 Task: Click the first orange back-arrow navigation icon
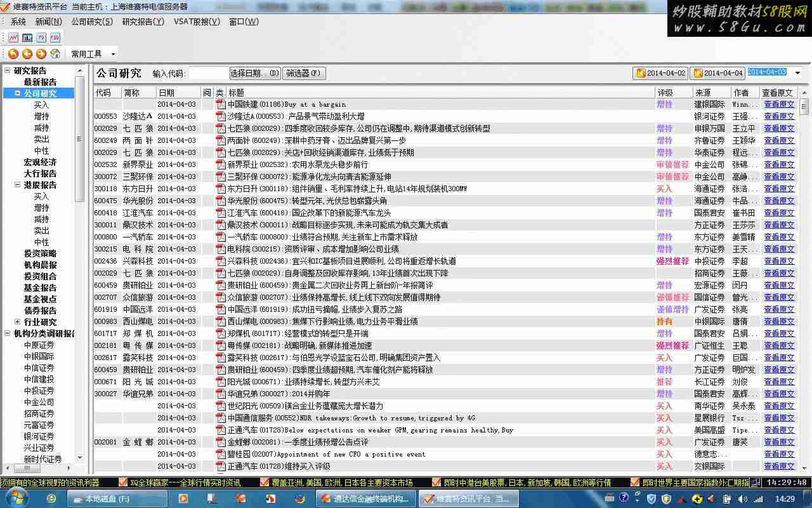(13, 54)
